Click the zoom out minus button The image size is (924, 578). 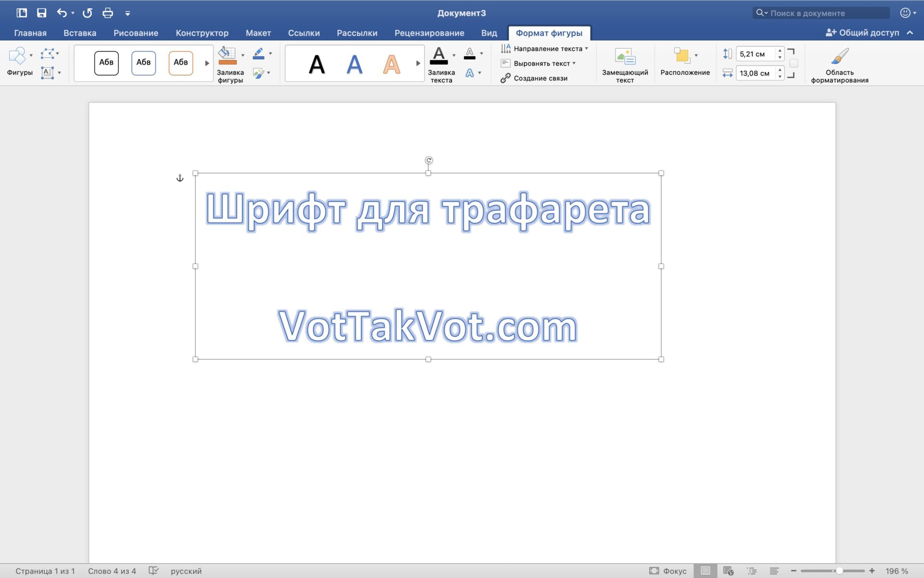(794, 571)
